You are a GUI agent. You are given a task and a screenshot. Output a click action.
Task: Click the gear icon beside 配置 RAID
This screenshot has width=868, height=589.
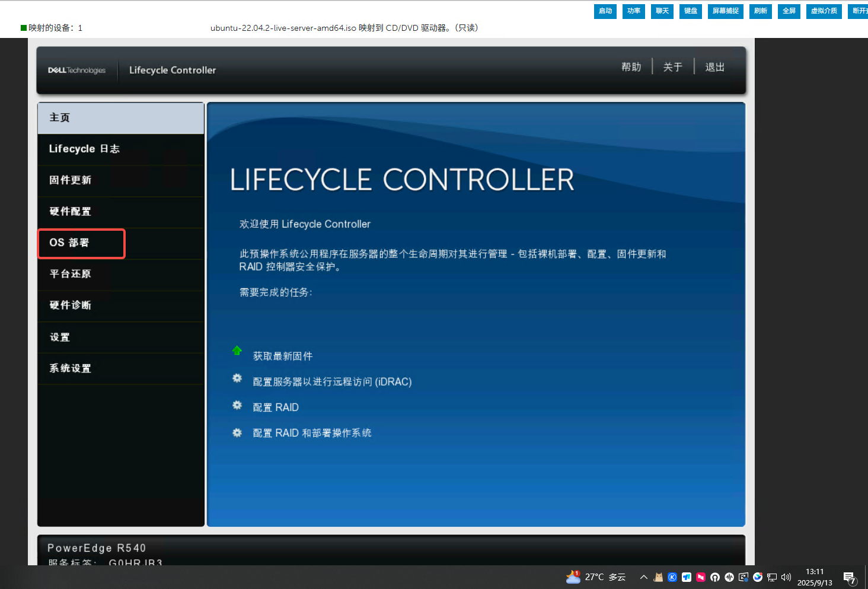pos(237,405)
